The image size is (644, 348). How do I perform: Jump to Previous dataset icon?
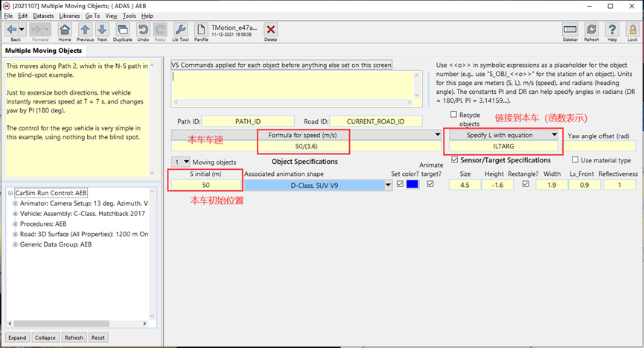click(85, 30)
